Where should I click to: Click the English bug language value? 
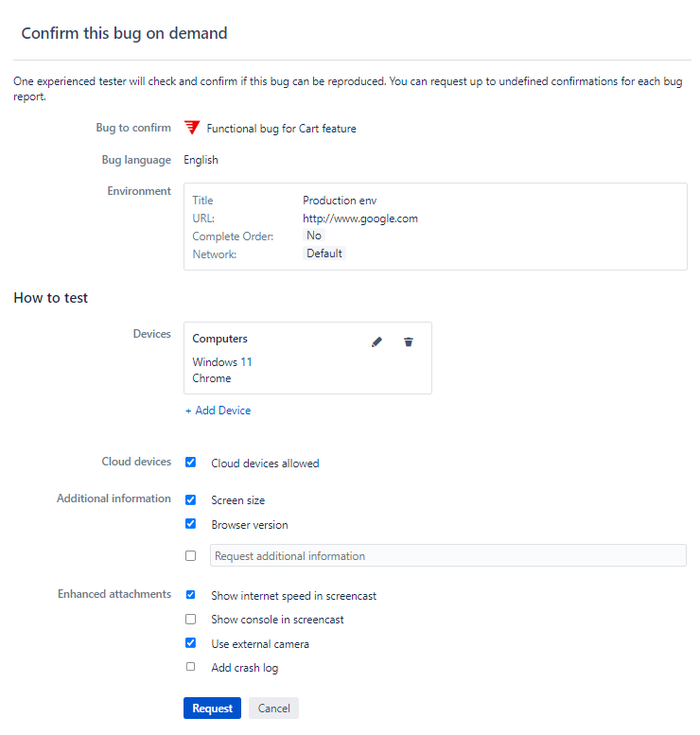[x=201, y=160]
